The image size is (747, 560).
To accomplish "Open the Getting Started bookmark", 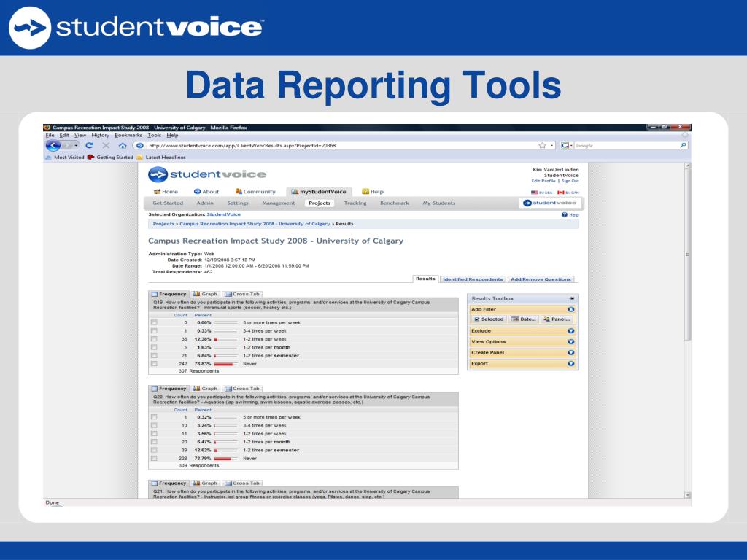I will point(110,157).
